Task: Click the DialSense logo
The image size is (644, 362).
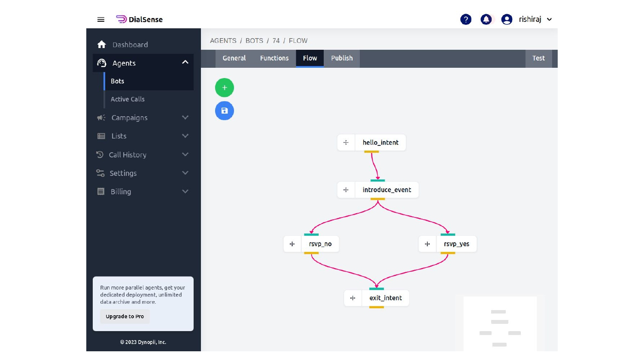Action: (139, 19)
